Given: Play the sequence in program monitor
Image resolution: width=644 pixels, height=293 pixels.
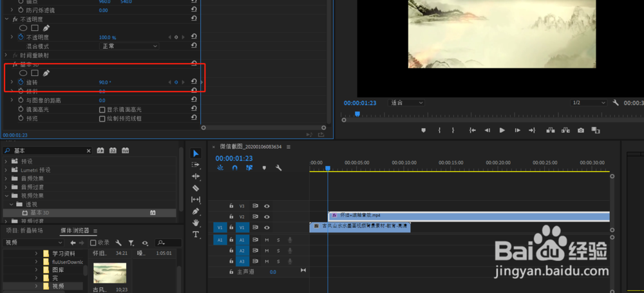Looking at the screenshot, I should (x=502, y=130).
